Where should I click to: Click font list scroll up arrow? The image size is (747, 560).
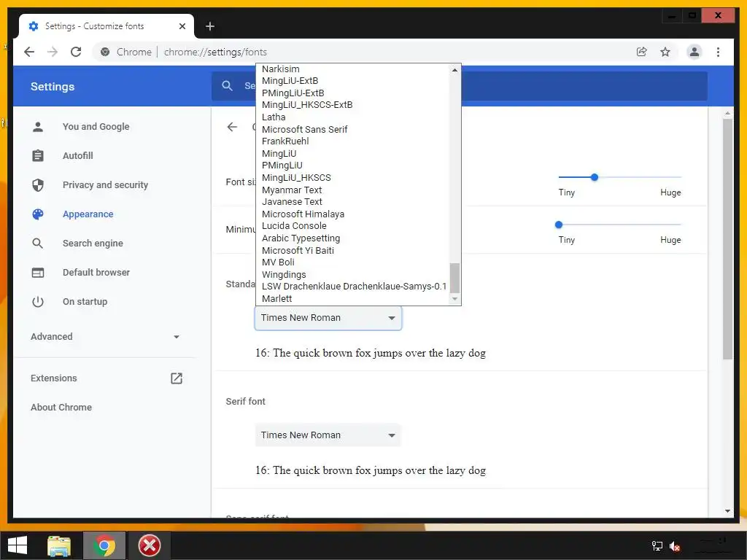455,70
